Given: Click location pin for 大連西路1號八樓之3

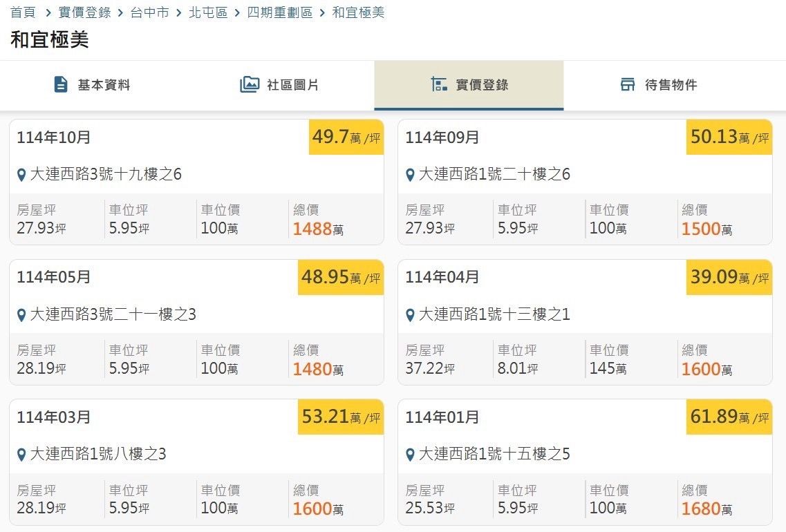Looking at the screenshot, I should [x=21, y=455].
